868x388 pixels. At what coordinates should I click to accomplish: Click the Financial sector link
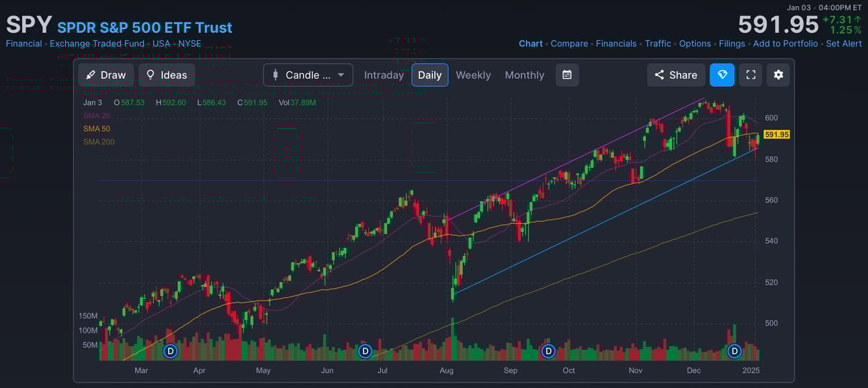coord(24,43)
